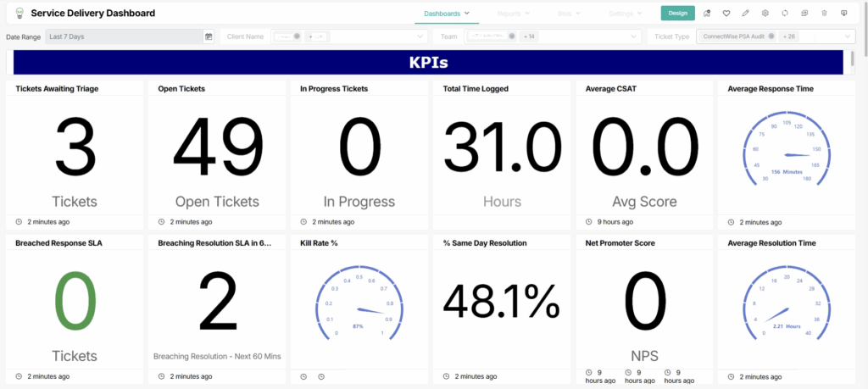Click the pencil edit icon
Viewport: 868px width, 389px height.
point(746,14)
